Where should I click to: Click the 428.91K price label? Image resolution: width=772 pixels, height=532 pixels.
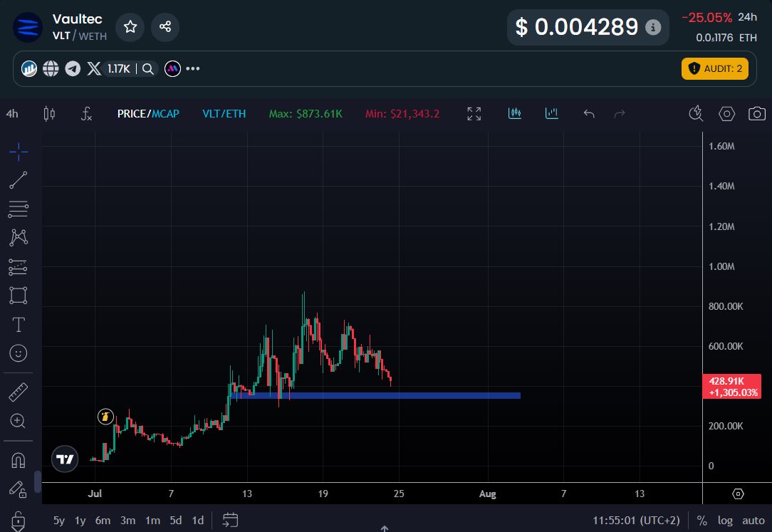pyautogui.click(x=732, y=386)
